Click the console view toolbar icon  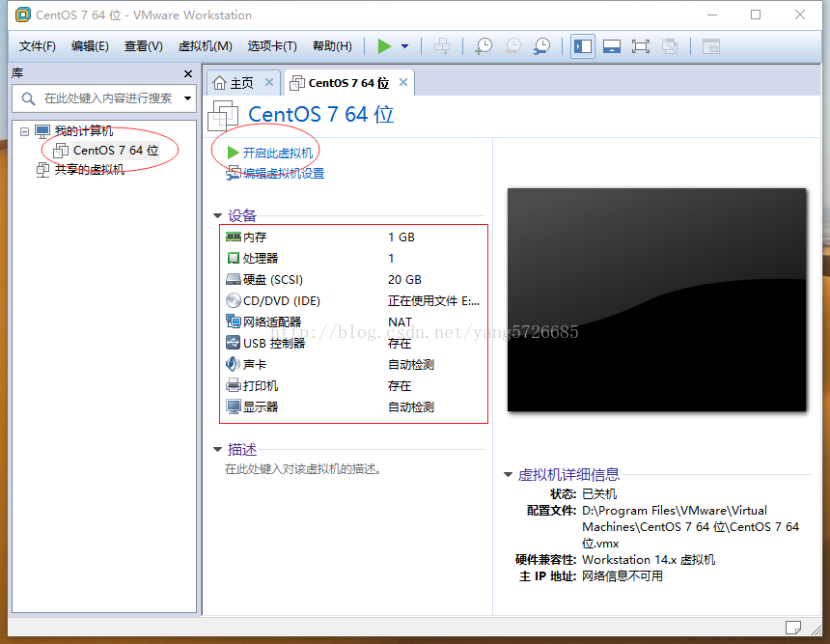coord(711,46)
